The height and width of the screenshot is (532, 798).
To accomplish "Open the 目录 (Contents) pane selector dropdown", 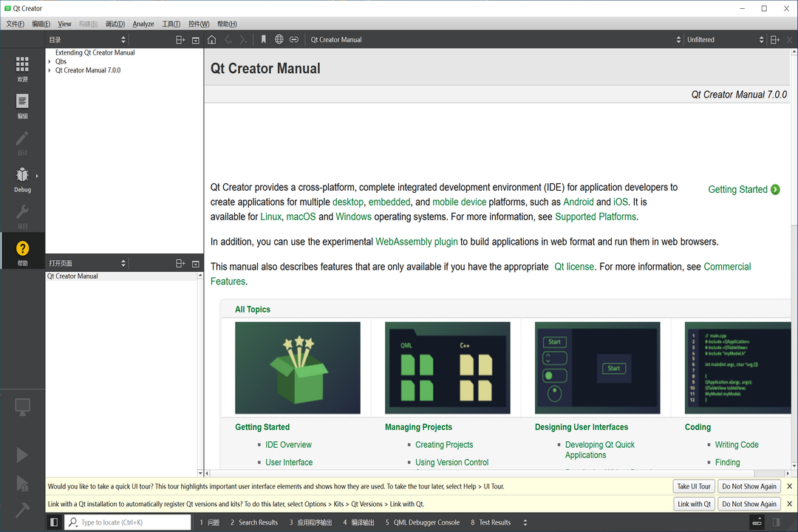I will 86,39.
